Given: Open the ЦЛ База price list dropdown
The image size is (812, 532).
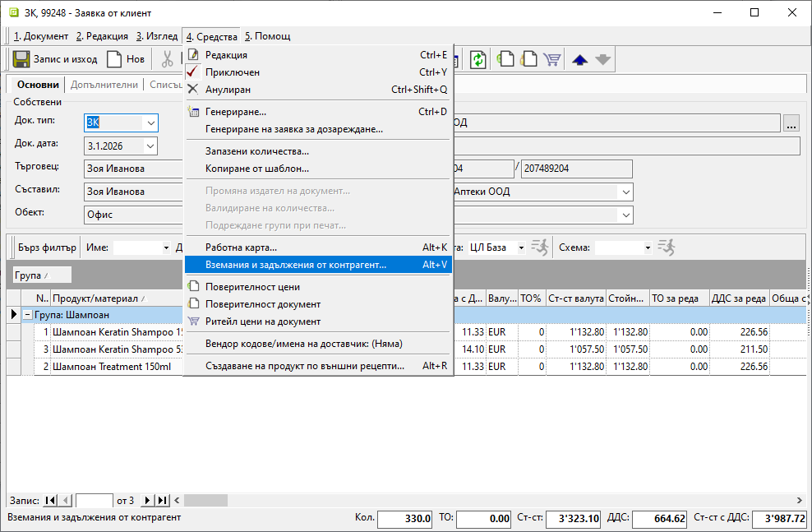Looking at the screenshot, I should coord(520,247).
